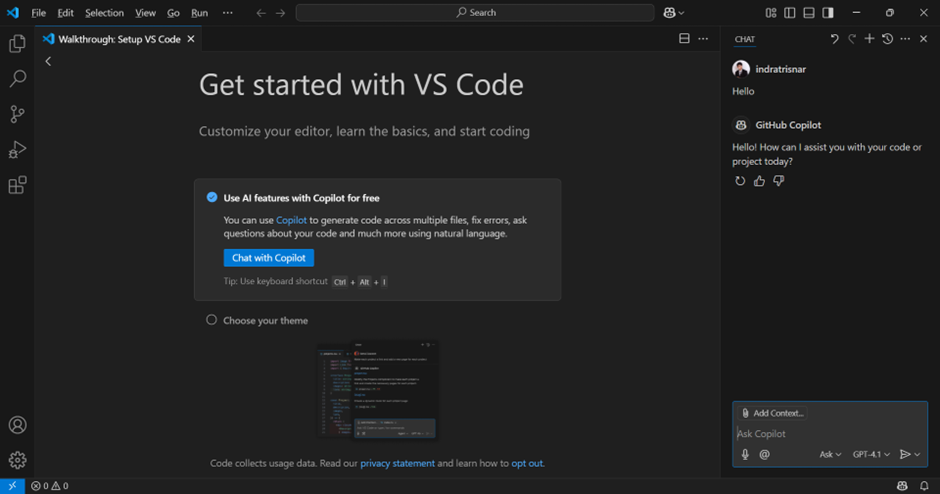The width and height of the screenshot is (940, 494).
Task: Toggle the Use AI features step checkmark
Action: point(212,197)
